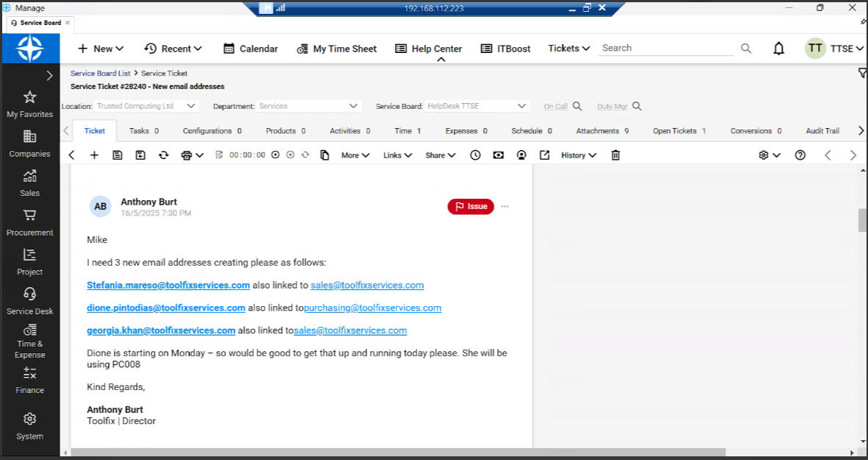
Task: Click the ConnectWise Manage compass logo
Action: (30, 48)
